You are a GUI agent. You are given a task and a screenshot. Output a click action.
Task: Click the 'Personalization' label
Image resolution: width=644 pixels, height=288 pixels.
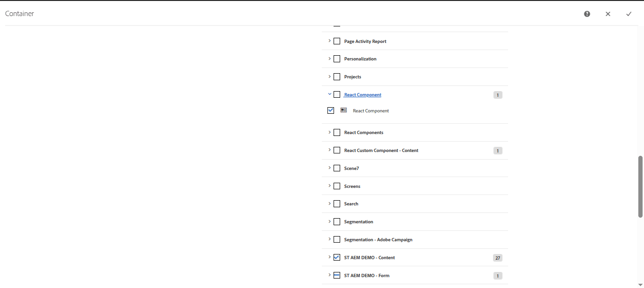coord(360,59)
